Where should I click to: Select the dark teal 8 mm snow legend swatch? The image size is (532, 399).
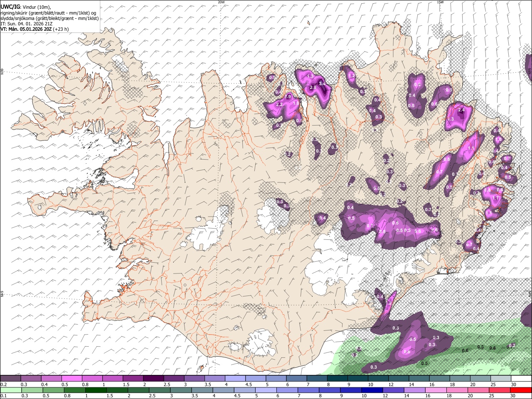point(337,379)
